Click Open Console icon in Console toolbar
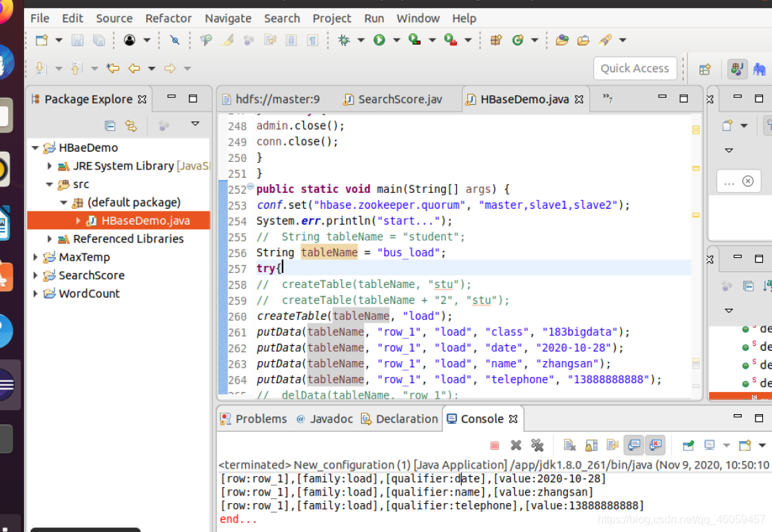This screenshot has height=532, width=772. [x=745, y=445]
